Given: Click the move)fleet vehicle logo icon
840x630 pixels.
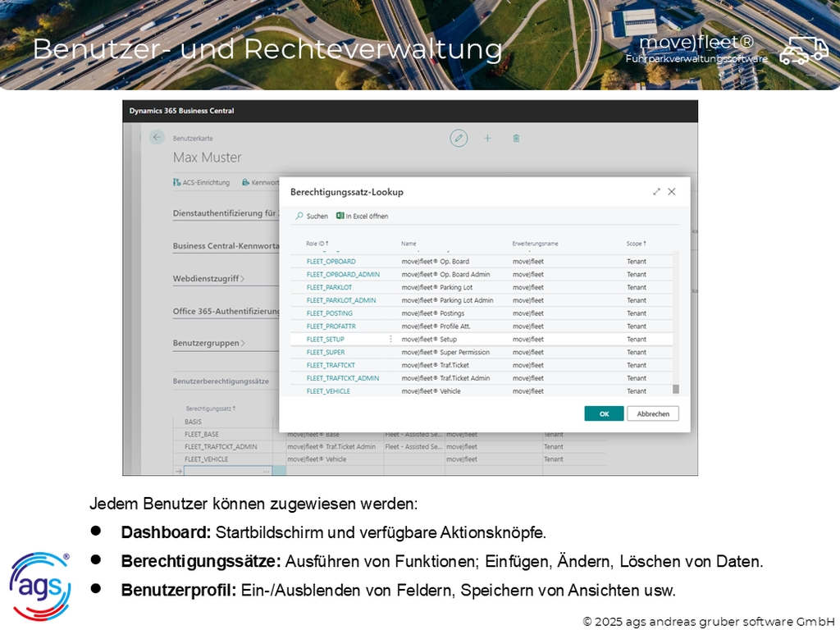Looking at the screenshot, I should [804, 50].
